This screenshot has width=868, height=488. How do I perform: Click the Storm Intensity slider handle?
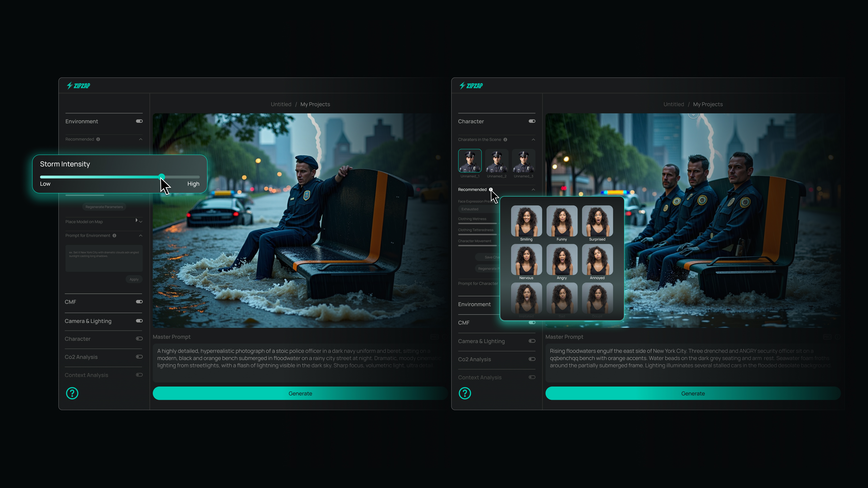(162, 176)
